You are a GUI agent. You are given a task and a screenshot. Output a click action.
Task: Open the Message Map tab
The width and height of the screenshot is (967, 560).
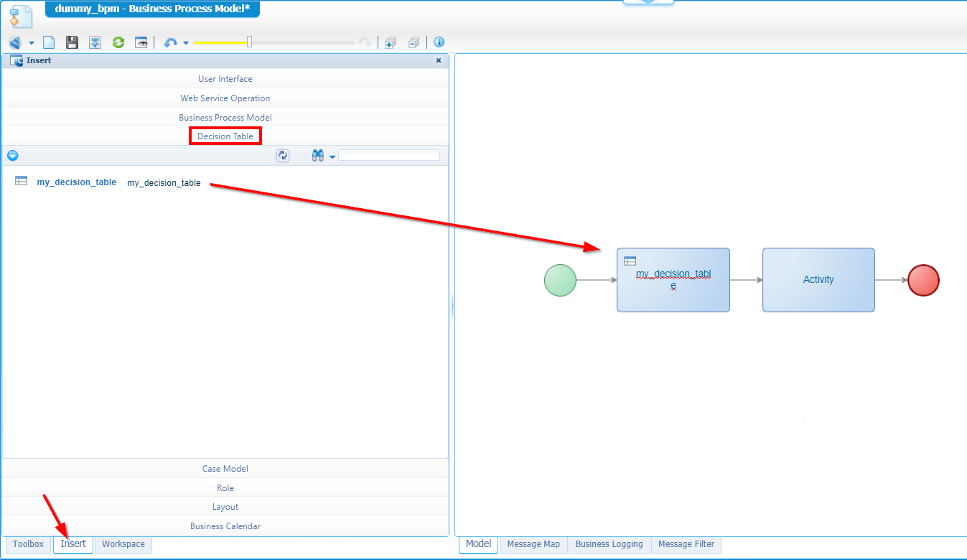pyautogui.click(x=533, y=544)
